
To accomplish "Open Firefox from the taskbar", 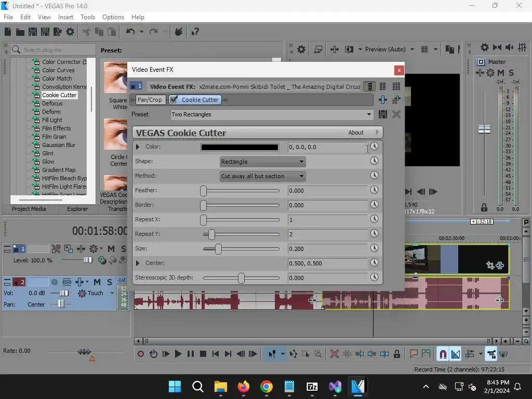I will [x=243, y=387].
